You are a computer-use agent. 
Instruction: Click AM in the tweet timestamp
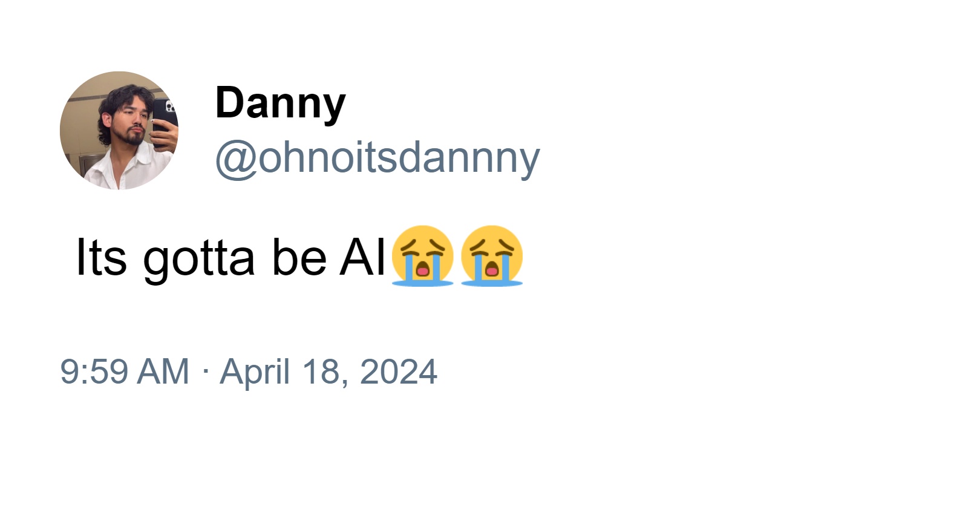coord(163,372)
